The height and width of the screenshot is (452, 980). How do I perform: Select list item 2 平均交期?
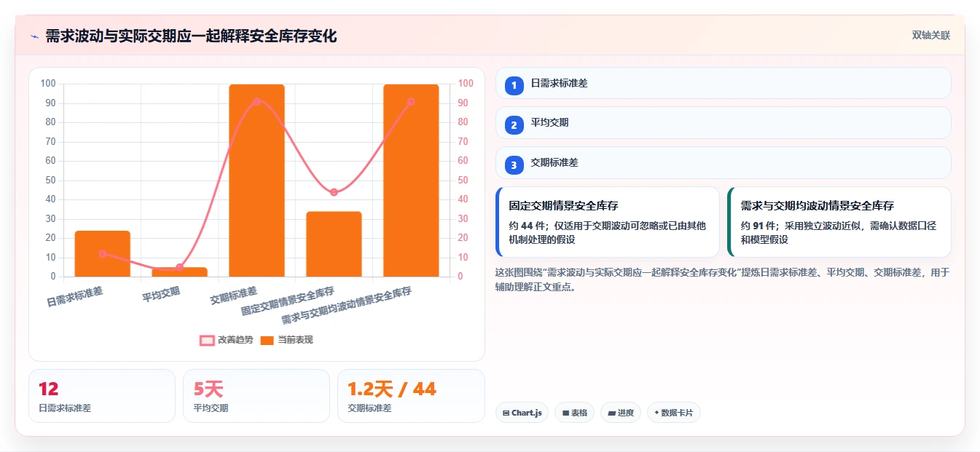pos(723,123)
